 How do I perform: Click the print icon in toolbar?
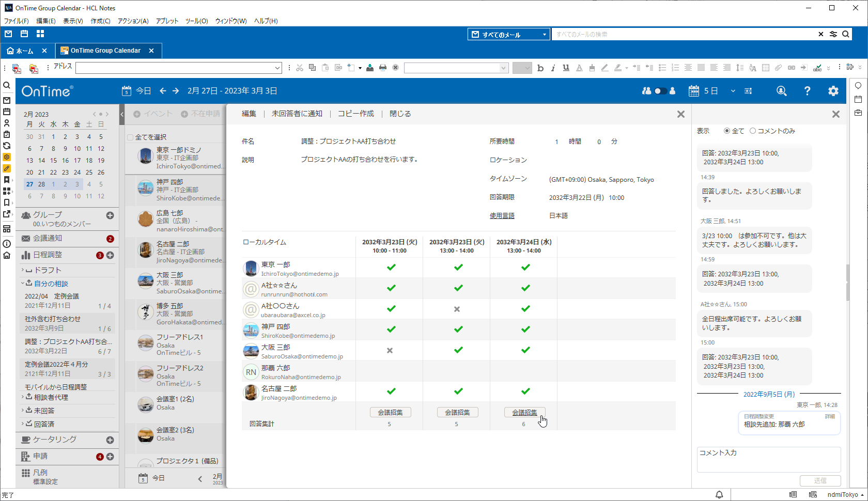click(x=383, y=68)
